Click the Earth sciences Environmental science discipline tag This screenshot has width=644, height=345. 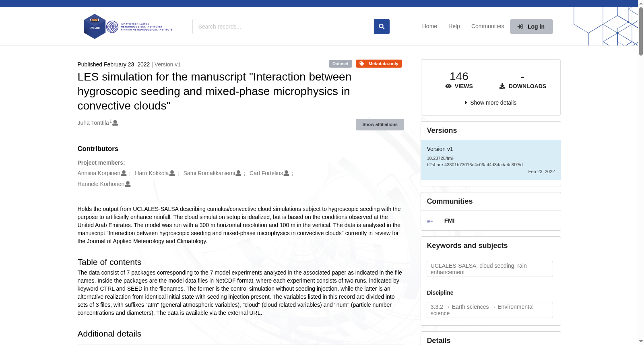click(490, 310)
